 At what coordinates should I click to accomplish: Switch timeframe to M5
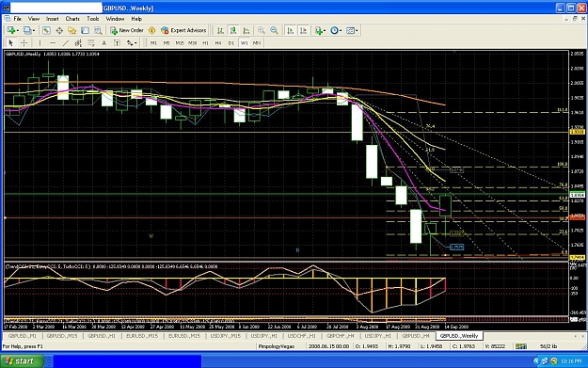pyautogui.click(x=167, y=43)
